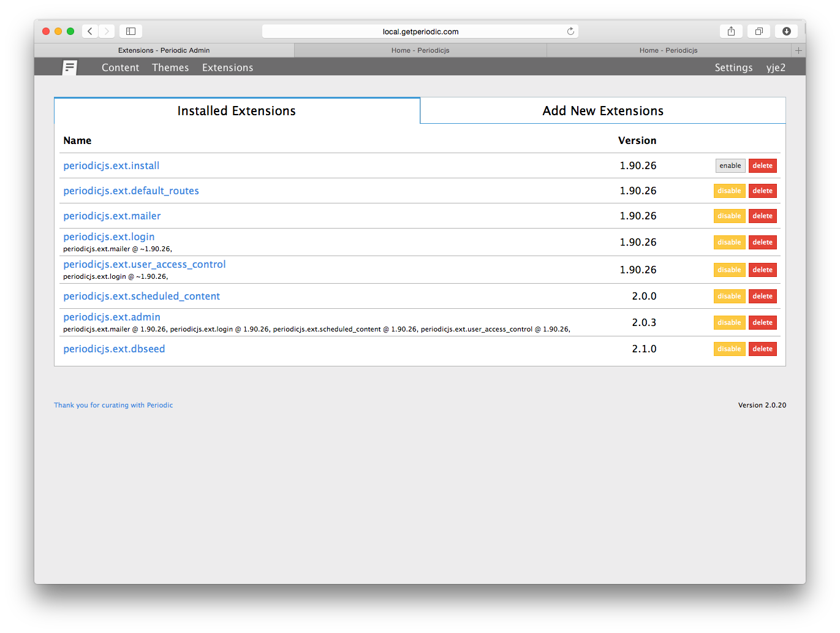Open the periodicjs.ext.default_routes link

(131, 191)
